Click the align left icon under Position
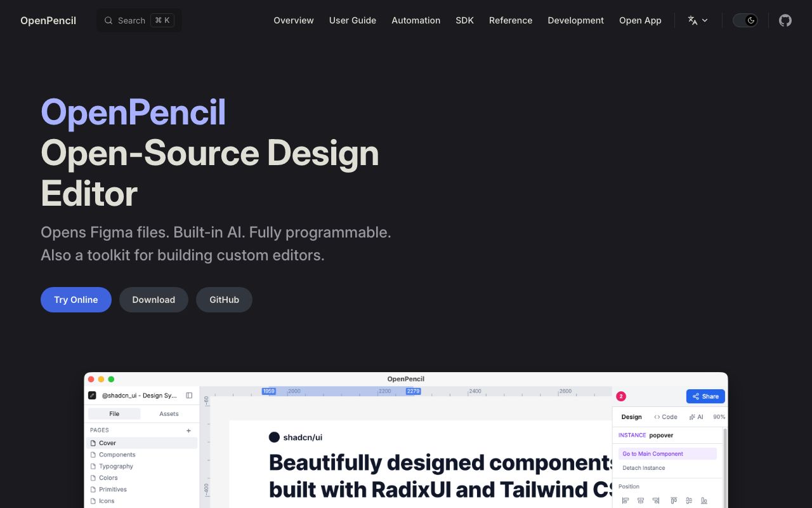812x508 pixels. click(x=625, y=500)
